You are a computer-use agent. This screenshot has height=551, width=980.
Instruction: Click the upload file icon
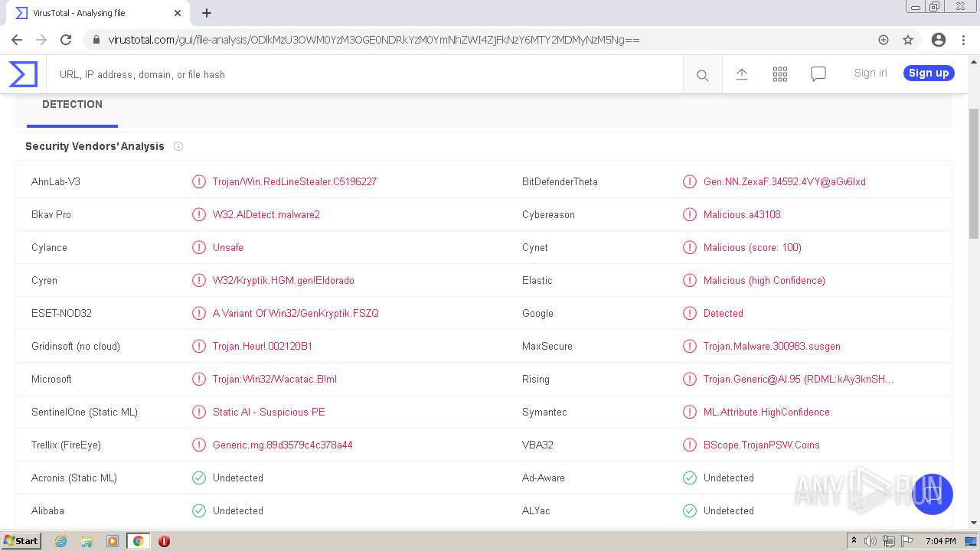[x=741, y=74]
